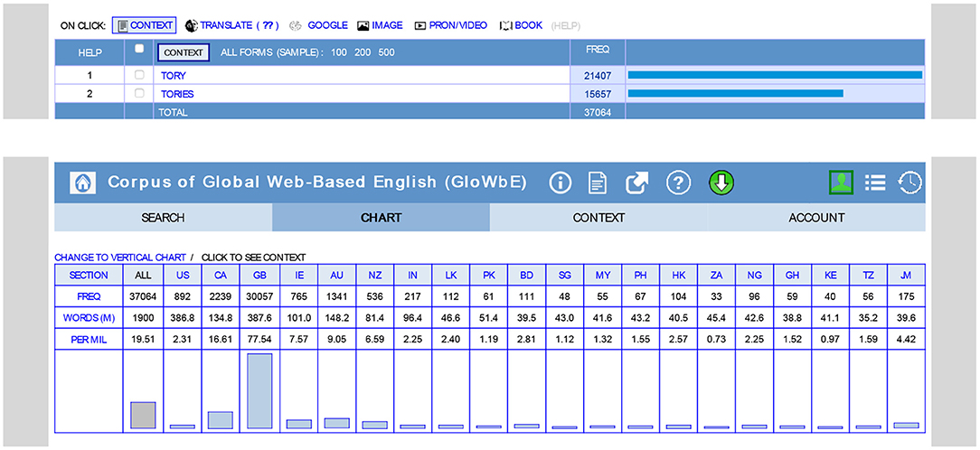Image resolution: width=980 pixels, height=450 pixels.
Task: Click the SECTION row label
Action: (89, 275)
